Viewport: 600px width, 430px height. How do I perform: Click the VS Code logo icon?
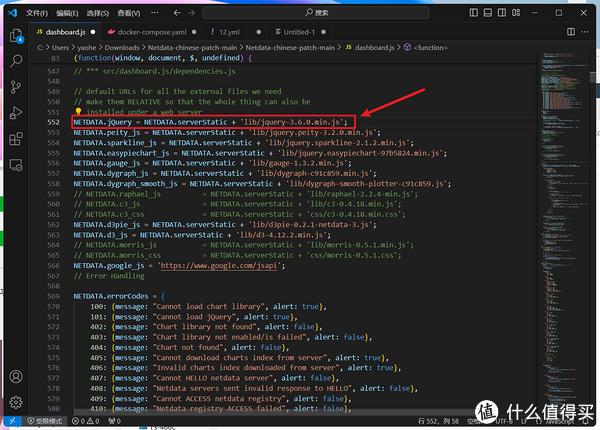pyautogui.click(x=13, y=13)
